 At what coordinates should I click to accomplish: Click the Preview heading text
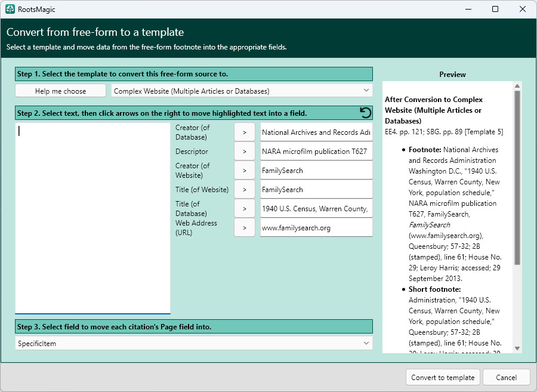click(452, 75)
